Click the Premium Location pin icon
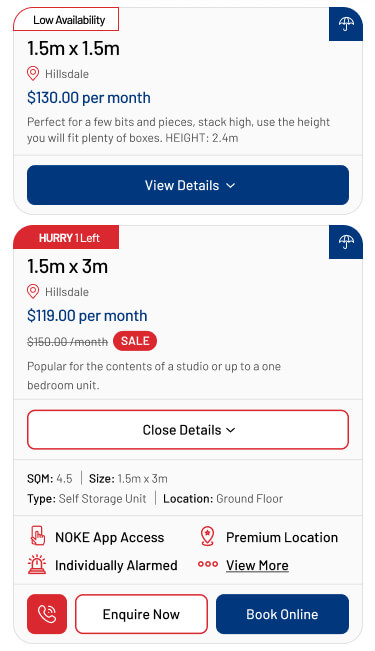Screen dimensions: 375x651 click(207, 536)
